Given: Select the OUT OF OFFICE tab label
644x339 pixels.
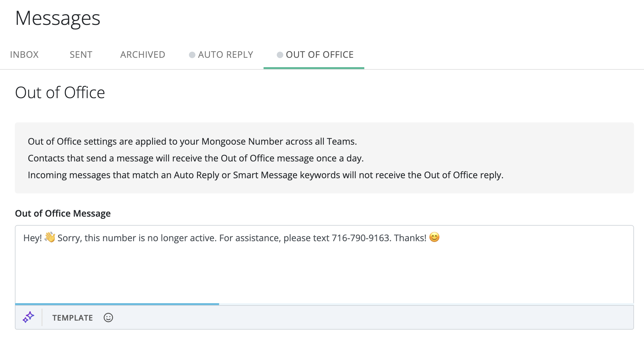Looking at the screenshot, I should pos(319,55).
